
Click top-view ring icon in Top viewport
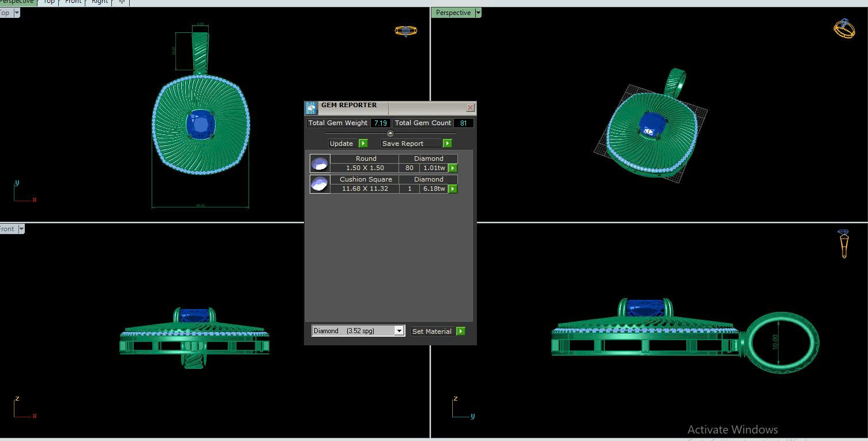tap(406, 31)
